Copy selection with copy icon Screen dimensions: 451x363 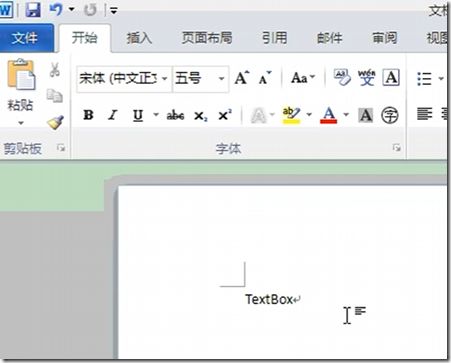[x=54, y=96]
